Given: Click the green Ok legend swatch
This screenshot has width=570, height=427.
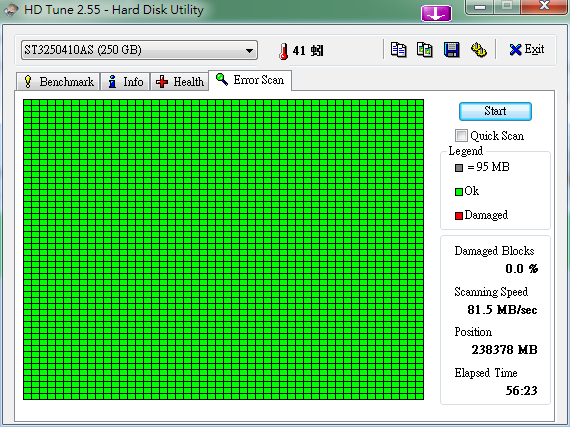Looking at the screenshot, I should point(459,192).
